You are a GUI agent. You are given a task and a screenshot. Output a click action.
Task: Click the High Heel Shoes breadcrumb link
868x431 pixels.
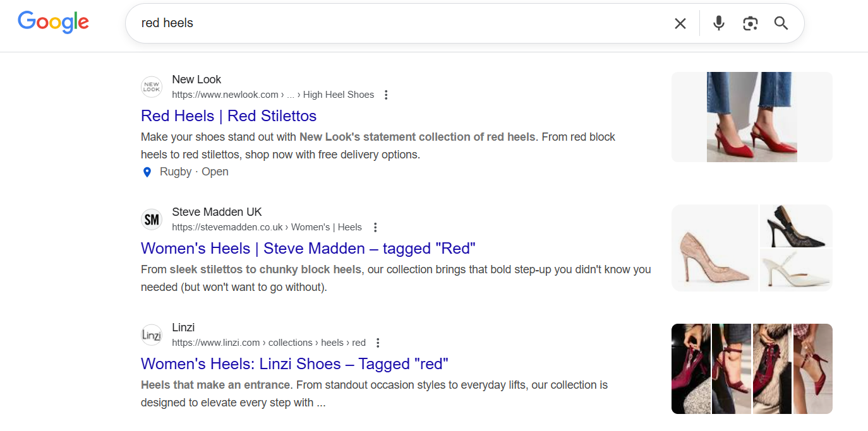pyautogui.click(x=339, y=94)
